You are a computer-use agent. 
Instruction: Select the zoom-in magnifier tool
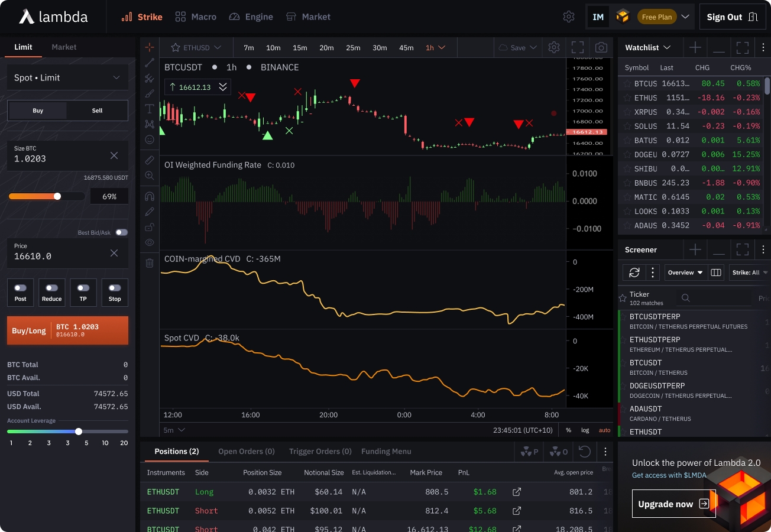pos(150,176)
